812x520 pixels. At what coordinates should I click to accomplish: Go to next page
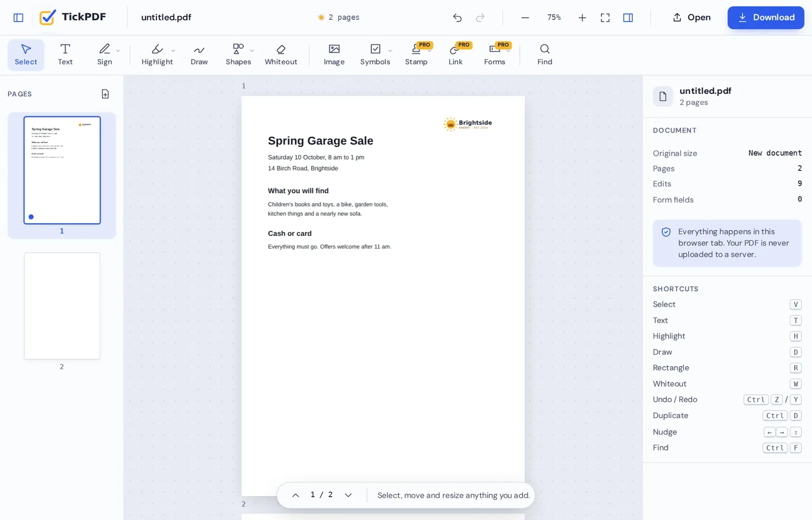pyautogui.click(x=348, y=495)
